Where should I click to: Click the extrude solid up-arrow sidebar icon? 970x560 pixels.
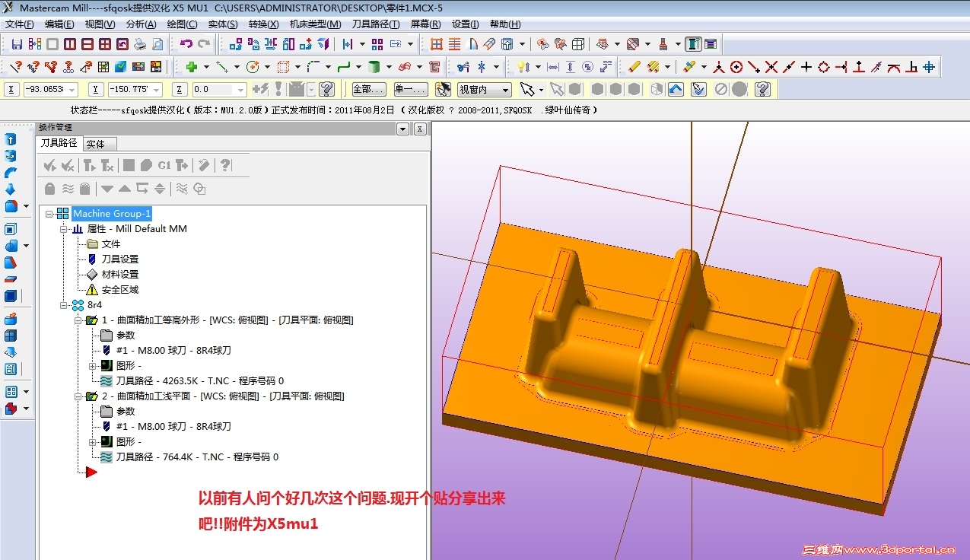click(11, 140)
